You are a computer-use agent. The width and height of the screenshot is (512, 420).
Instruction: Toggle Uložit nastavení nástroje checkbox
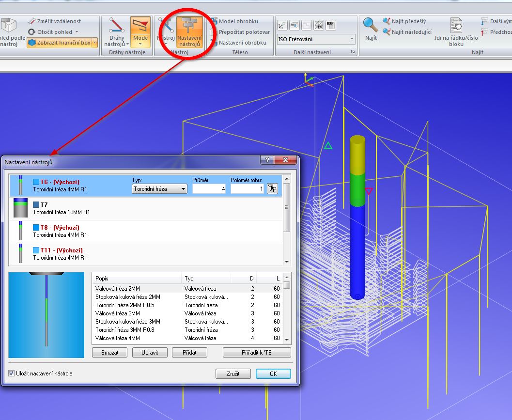click(12, 373)
